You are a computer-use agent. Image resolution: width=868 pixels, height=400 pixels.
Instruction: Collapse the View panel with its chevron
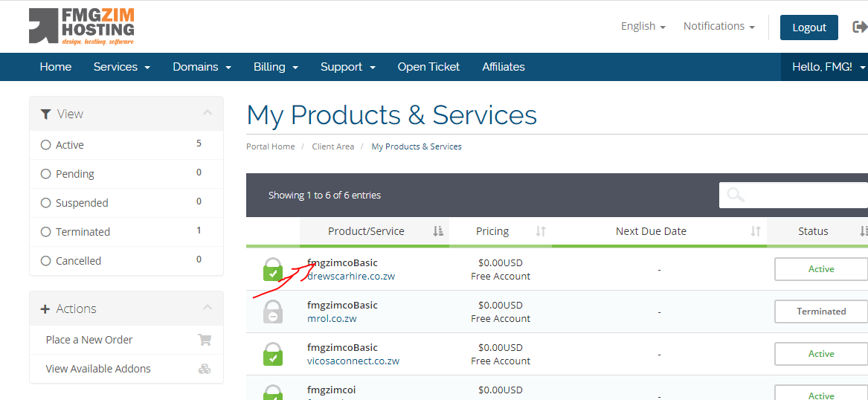point(208,113)
